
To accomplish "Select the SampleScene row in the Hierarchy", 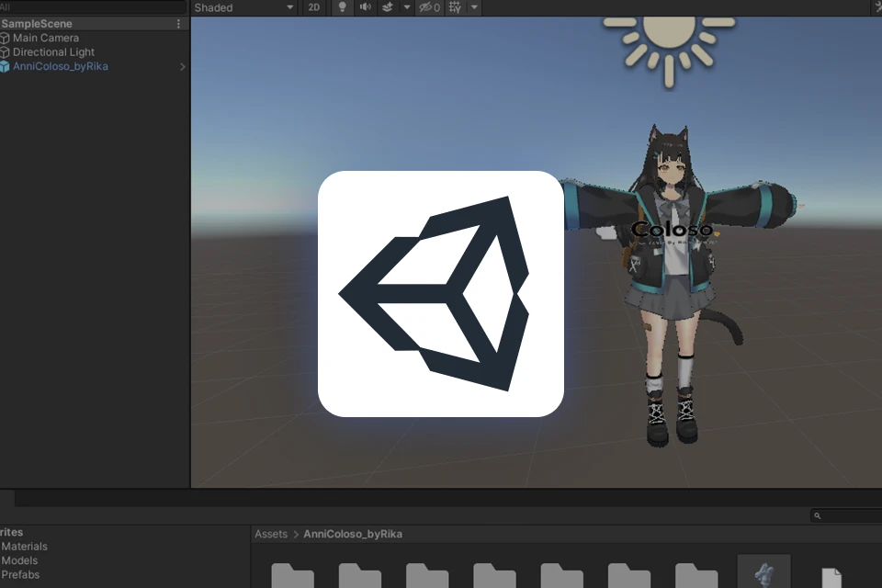I will pyautogui.click(x=95, y=24).
